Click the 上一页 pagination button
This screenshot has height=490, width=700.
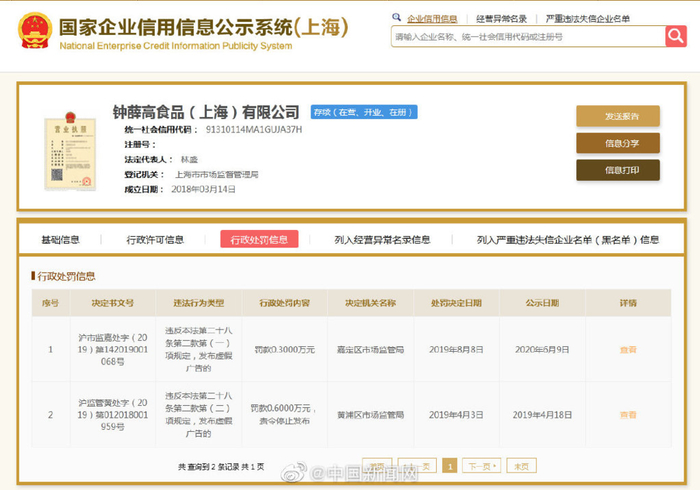point(417,466)
